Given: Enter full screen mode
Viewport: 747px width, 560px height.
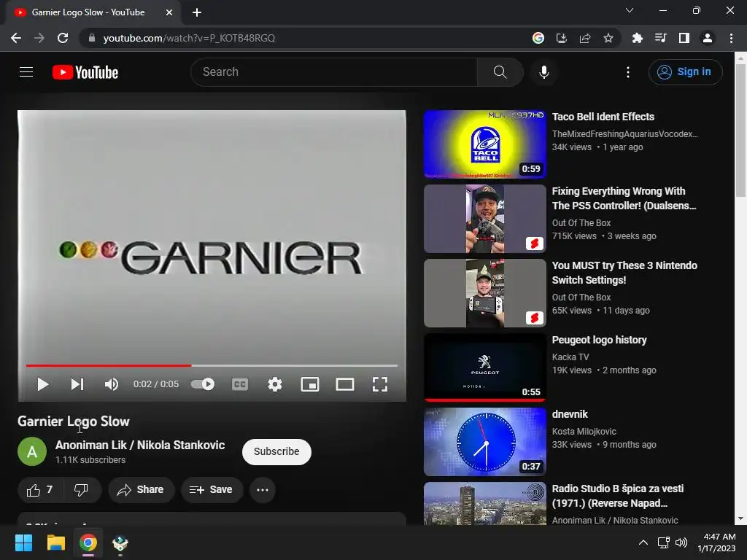Looking at the screenshot, I should coord(379,384).
